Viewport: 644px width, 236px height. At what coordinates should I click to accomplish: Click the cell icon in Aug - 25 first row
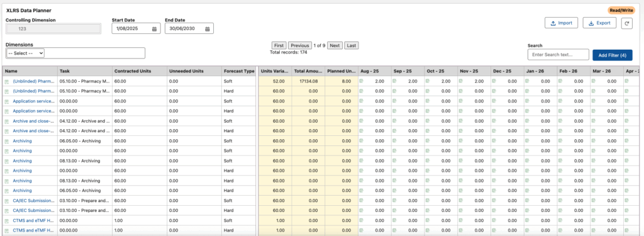[362, 81]
